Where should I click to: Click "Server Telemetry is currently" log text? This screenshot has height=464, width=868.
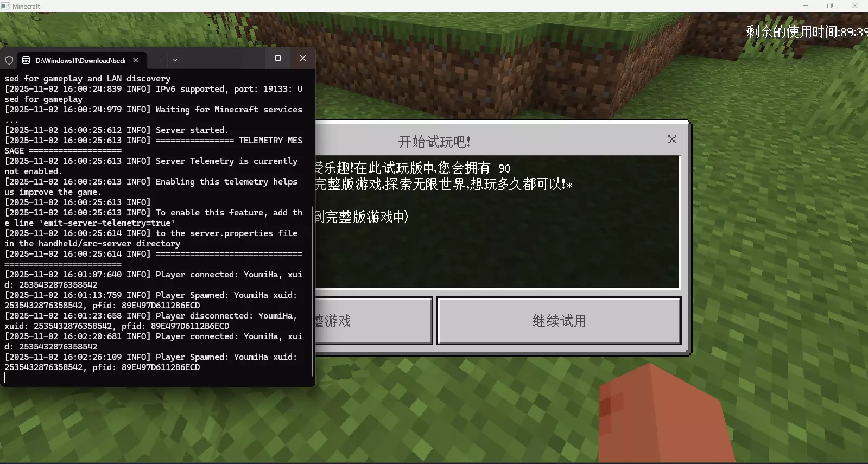[226, 161]
